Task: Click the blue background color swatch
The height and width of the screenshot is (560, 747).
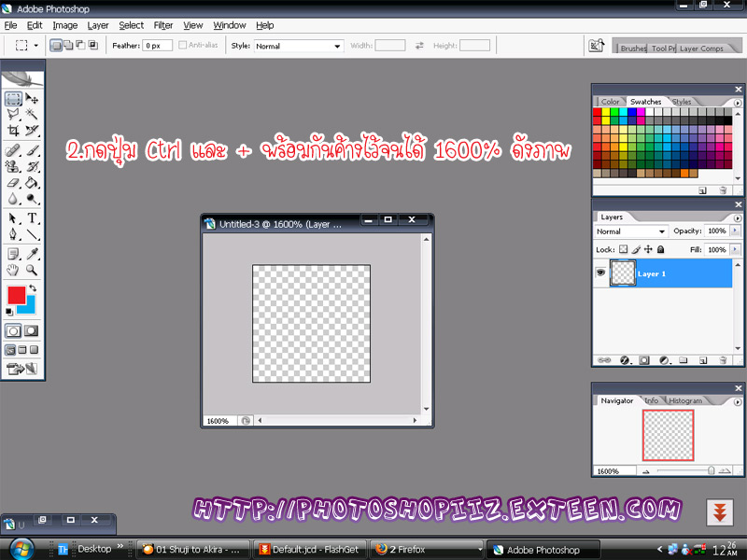Action: click(29, 309)
